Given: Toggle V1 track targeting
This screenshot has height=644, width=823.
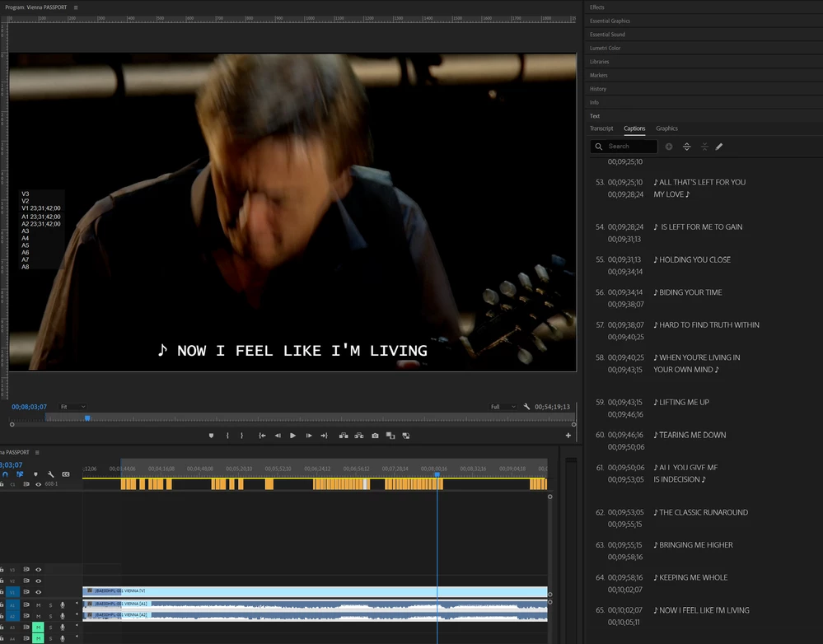Looking at the screenshot, I should [x=12, y=592].
